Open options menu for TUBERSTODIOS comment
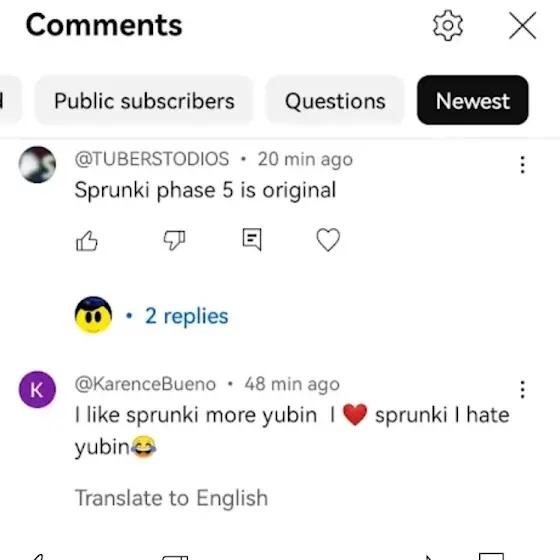Screen dimensions: 560x560 [x=522, y=165]
